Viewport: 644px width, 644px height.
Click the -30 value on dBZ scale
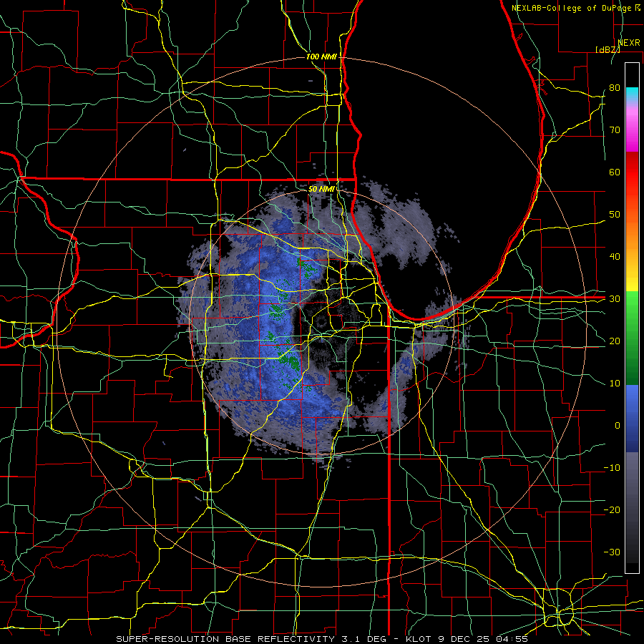click(612, 552)
